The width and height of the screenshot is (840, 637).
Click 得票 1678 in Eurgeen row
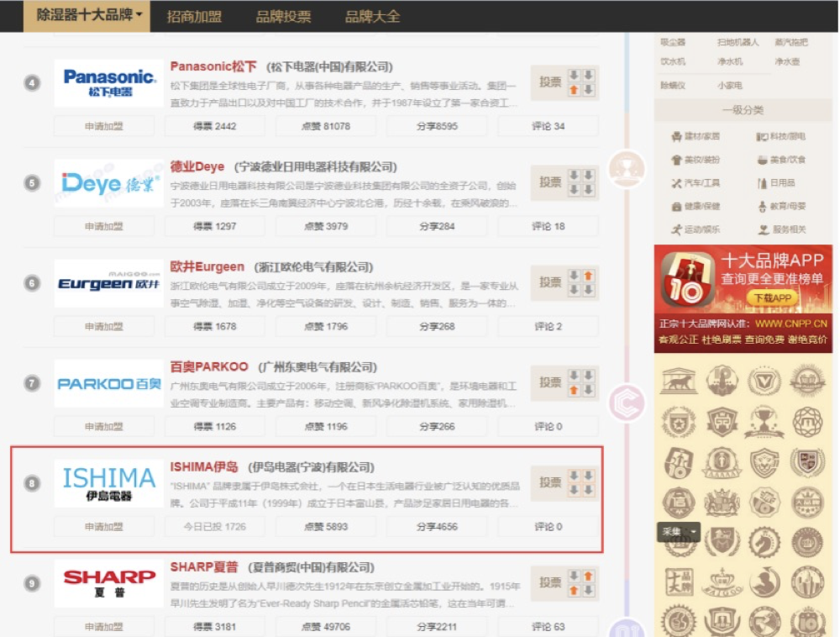215,327
